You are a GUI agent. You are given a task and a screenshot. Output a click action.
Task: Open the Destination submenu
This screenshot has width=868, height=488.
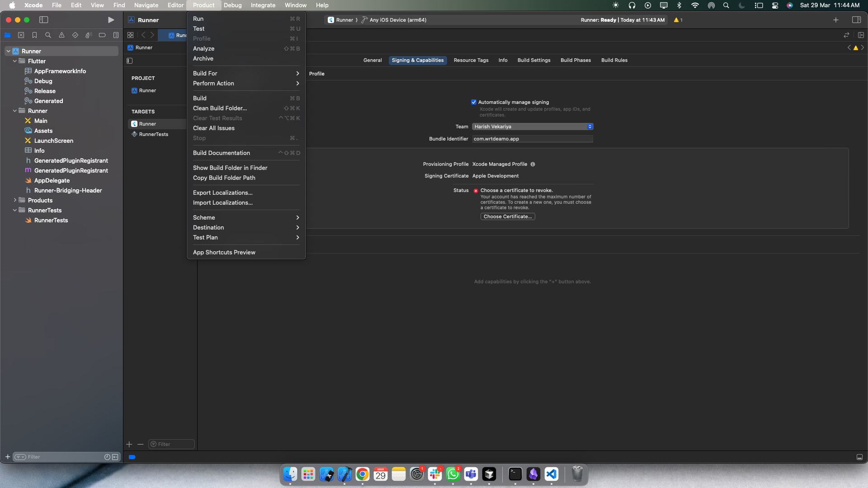246,227
